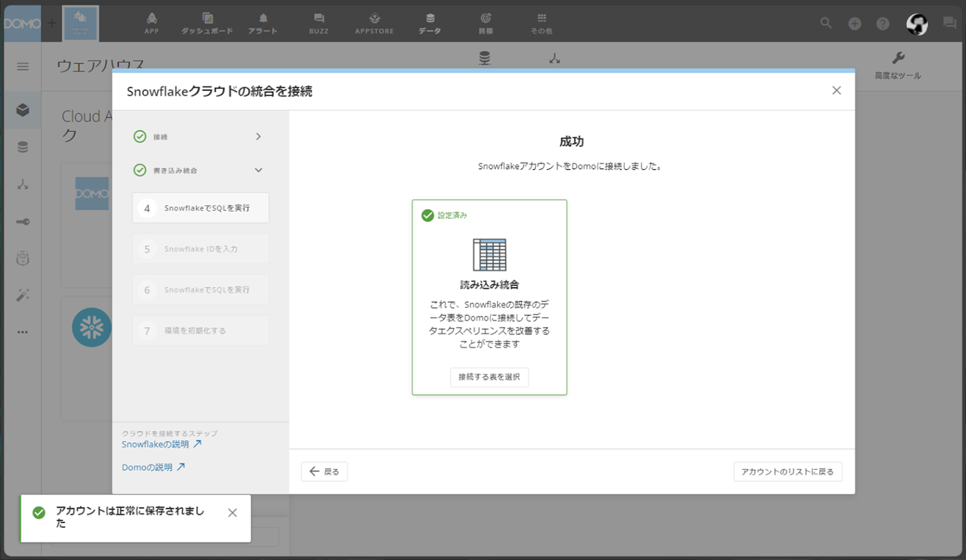The image size is (966, 560).
Task: Expand the 接続 step chevron
Action: point(258,136)
